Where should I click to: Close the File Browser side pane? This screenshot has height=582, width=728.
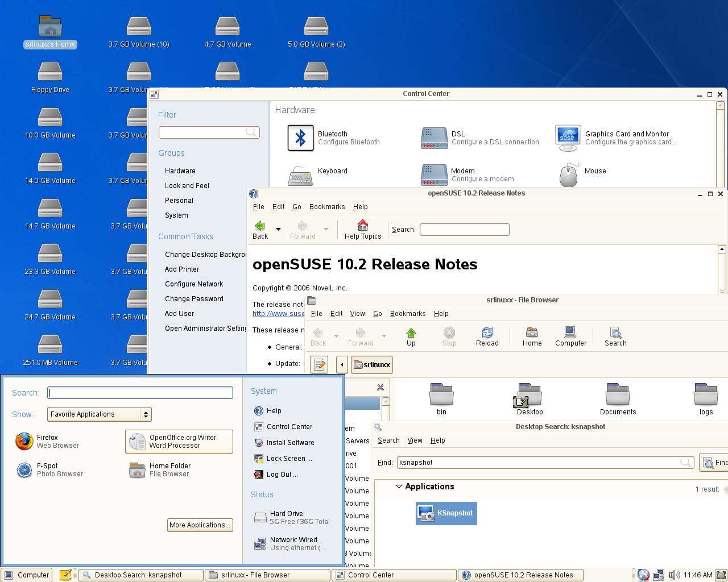point(380,388)
